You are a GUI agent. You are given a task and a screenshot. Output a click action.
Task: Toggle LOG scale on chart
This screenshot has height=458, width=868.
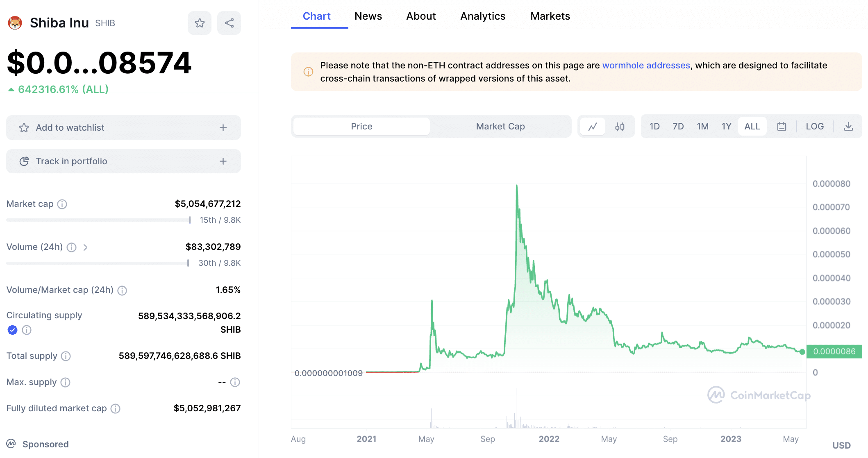(x=815, y=127)
